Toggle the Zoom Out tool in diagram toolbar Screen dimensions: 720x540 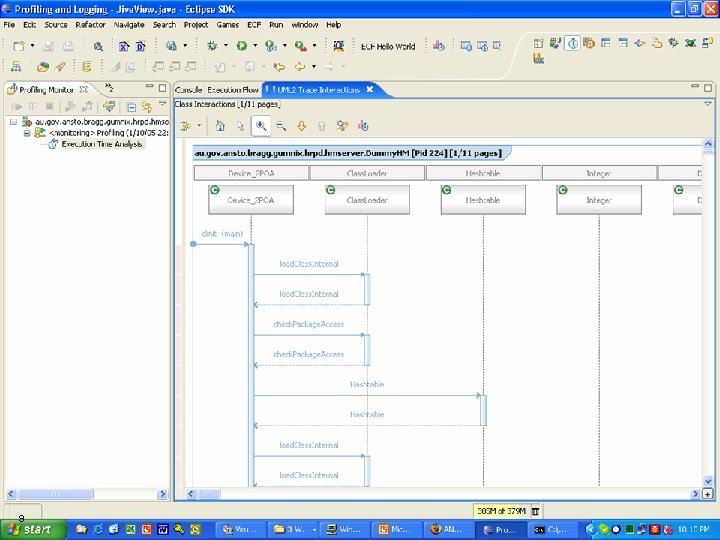coord(281,126)
